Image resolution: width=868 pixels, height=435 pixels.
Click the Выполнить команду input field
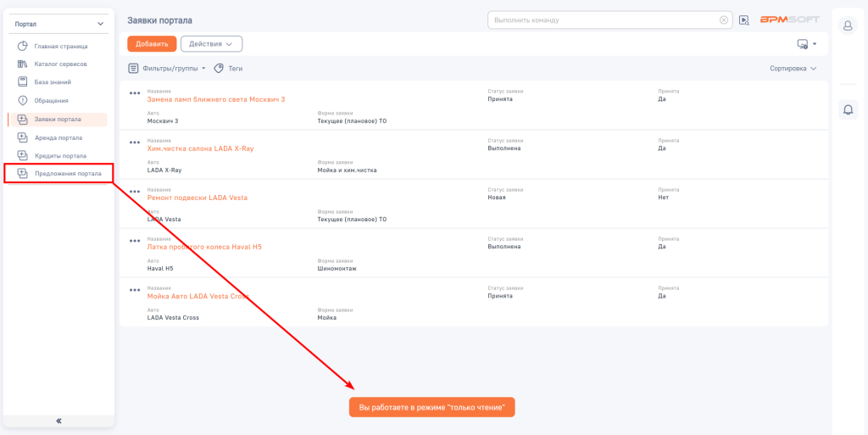point(602,20)
